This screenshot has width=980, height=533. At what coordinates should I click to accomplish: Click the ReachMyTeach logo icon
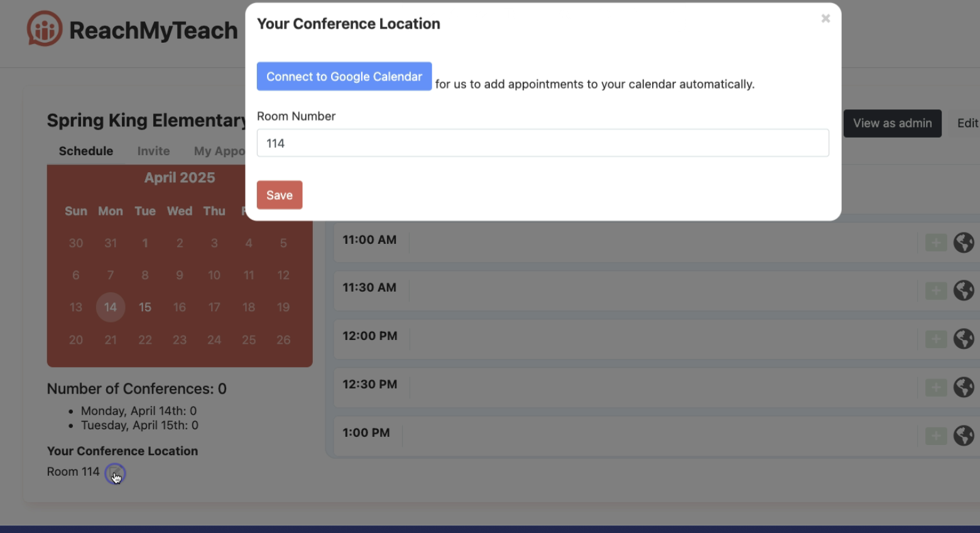tap(45, 29)
